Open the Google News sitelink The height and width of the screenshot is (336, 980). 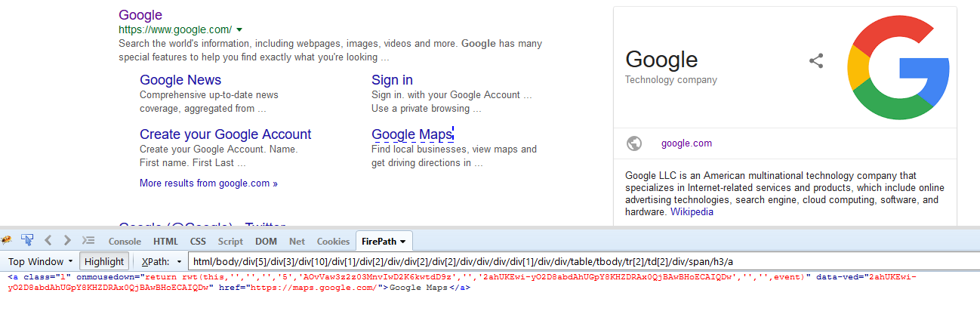[x=180, y=80]
